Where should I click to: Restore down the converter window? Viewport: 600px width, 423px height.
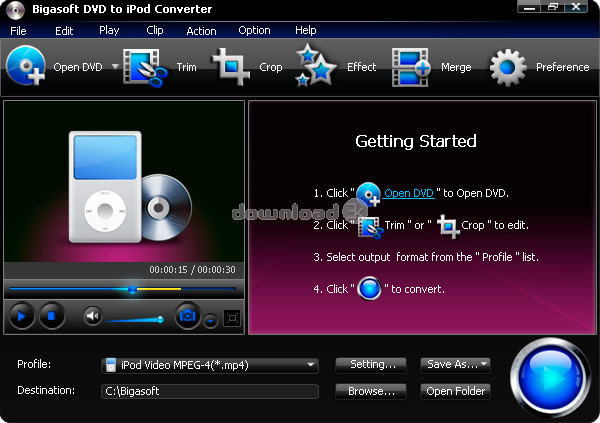click(x=553, y=7)
